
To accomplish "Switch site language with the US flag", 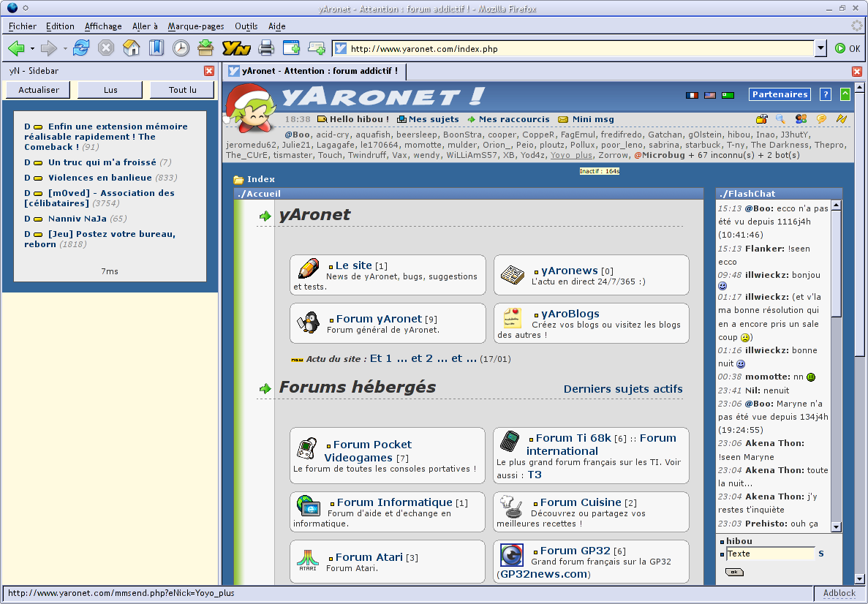I will (710, 95).
